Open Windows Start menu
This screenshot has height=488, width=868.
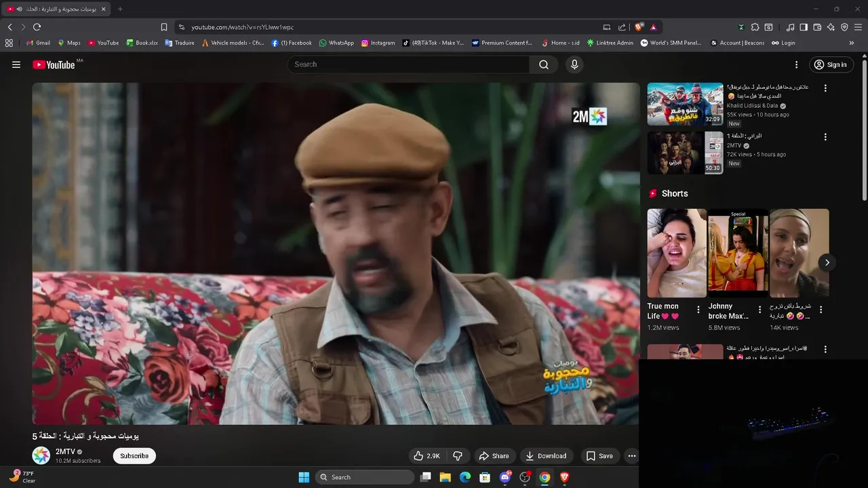coord(304,477)
